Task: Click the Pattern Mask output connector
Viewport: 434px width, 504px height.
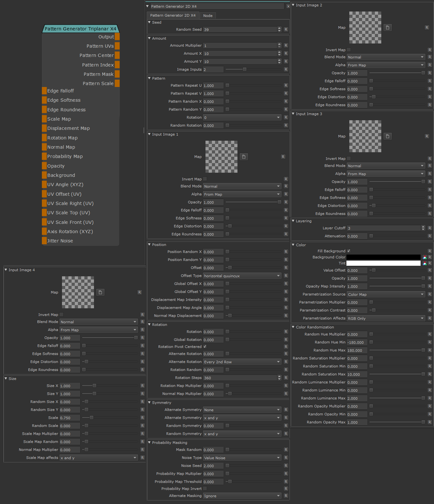Action: click(117, 74)
